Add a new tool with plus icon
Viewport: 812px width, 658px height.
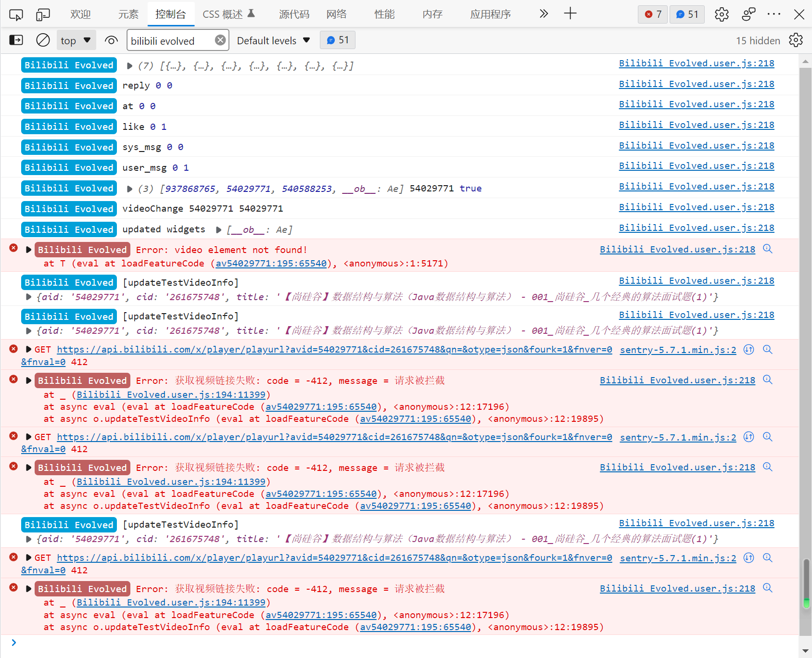point(570,13)
